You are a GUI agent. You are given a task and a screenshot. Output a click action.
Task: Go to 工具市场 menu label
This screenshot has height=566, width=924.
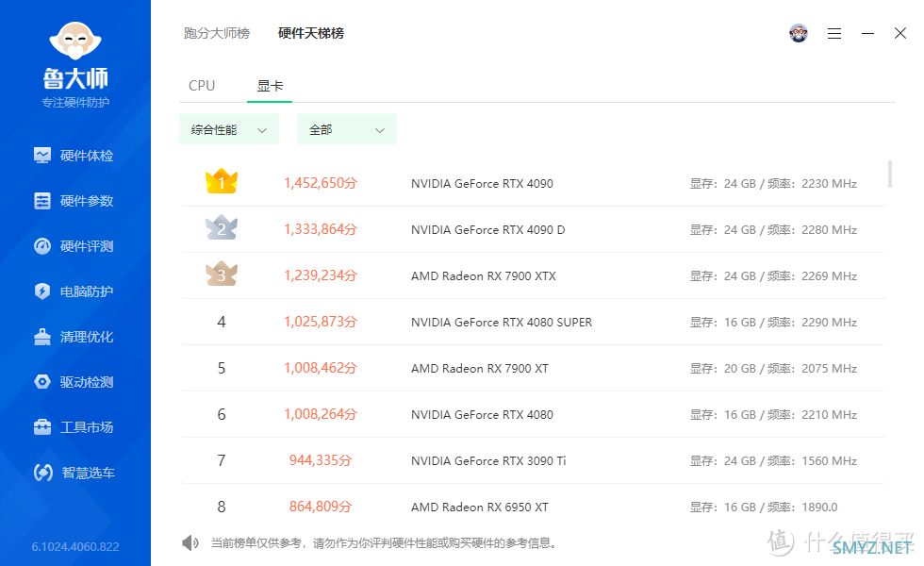click(x=87, y=427)
